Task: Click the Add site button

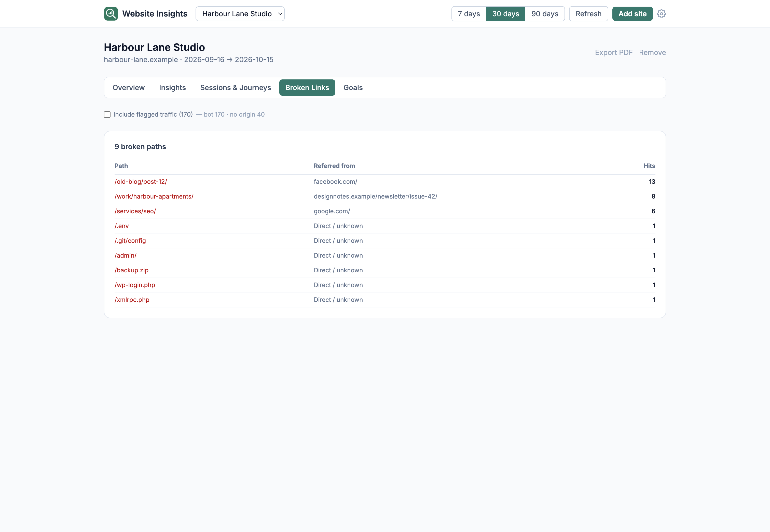Action: tap(632, 14)
